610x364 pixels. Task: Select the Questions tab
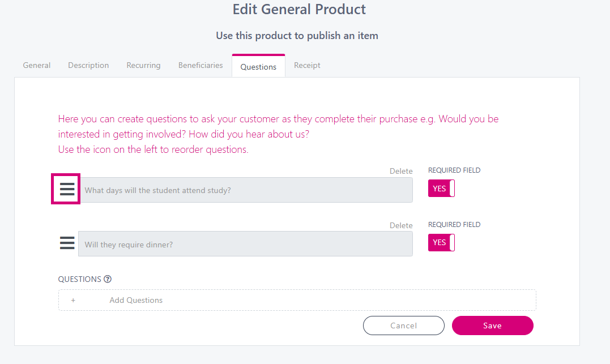click(258, 67)
